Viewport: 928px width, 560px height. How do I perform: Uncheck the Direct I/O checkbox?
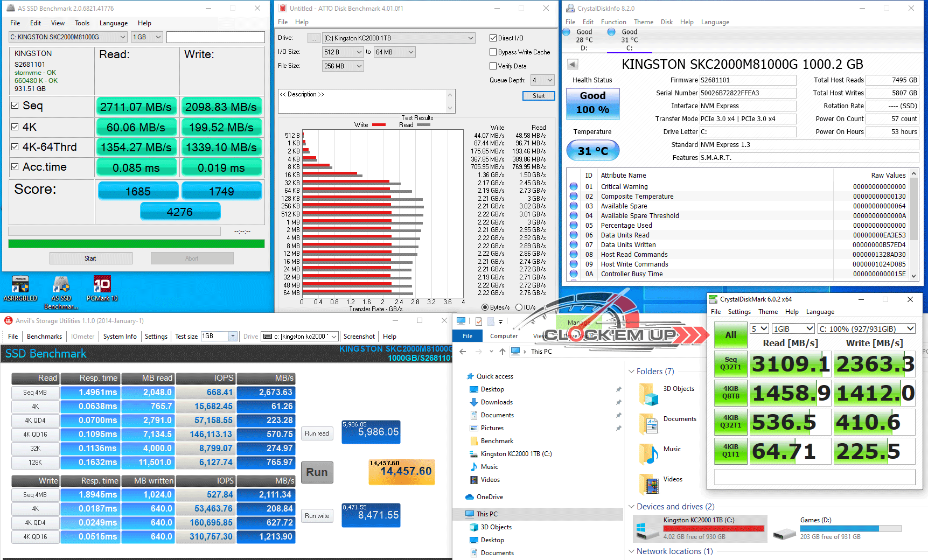[493, 38]
